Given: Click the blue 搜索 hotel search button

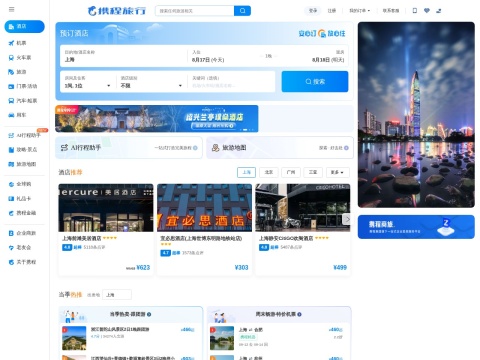Looking at the screenshot, I should click(x=315, y=81).
